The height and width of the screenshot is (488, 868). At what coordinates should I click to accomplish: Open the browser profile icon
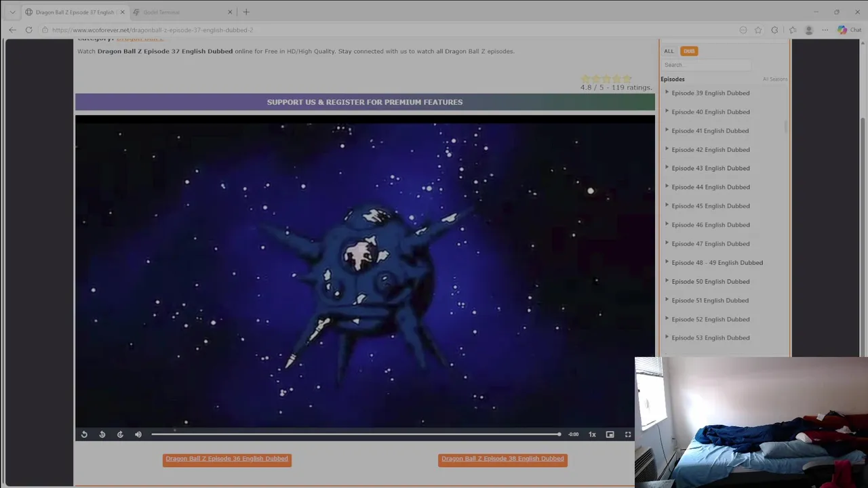coord(808,30)
